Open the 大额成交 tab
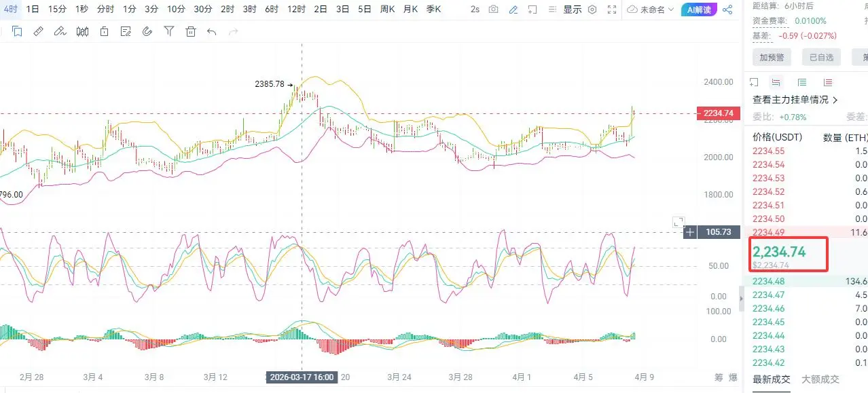Viewport: 868px width, 393px height. coord(820,379)
